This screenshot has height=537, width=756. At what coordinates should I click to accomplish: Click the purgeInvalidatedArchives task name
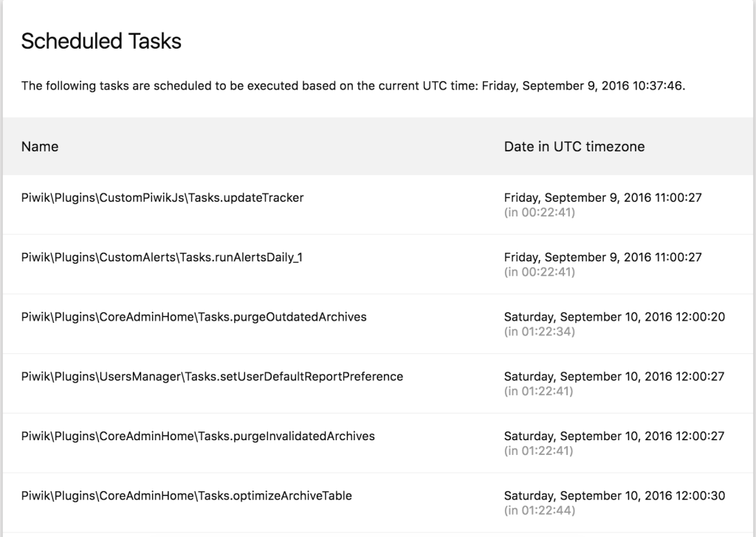pos(198,436)
